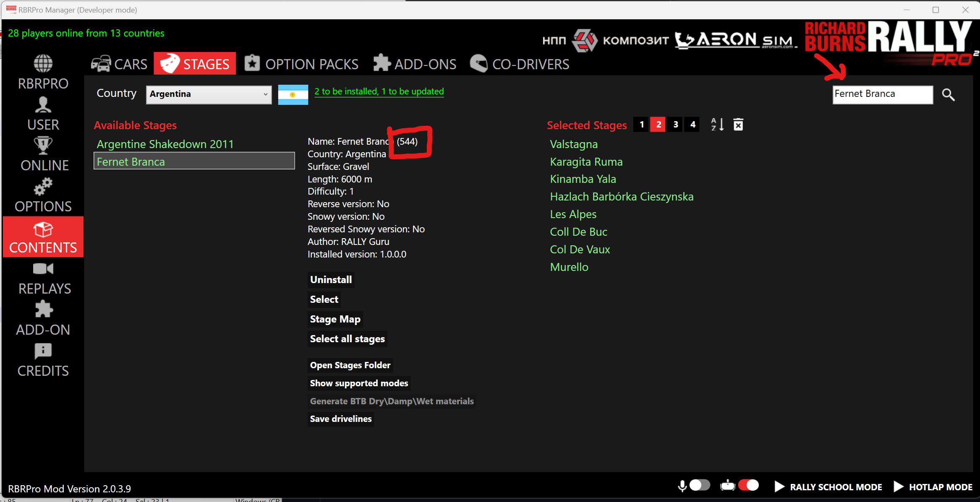Image resolution: width=980 pixels, height=502 pixels.
Task: Expand the Country dropdown
Action: tap(209, 94)
